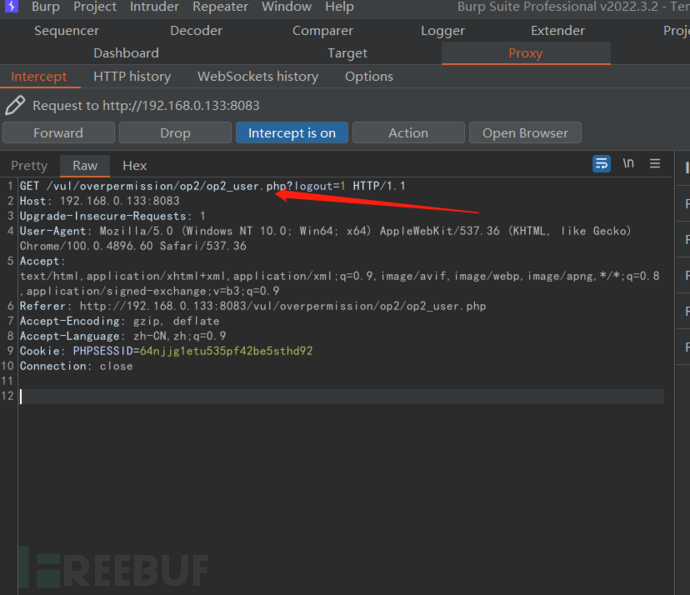Open the Burp menu

(45, 7)
